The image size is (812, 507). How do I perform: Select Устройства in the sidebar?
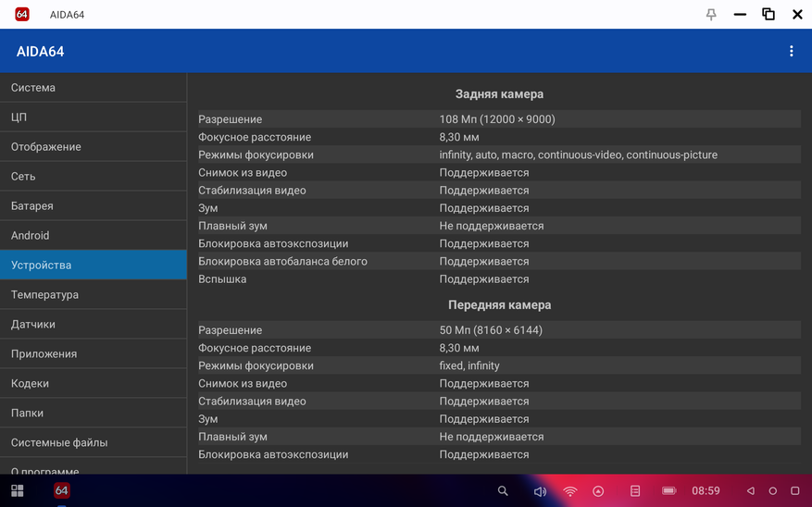pyautogui.click(x=94, y=265)
